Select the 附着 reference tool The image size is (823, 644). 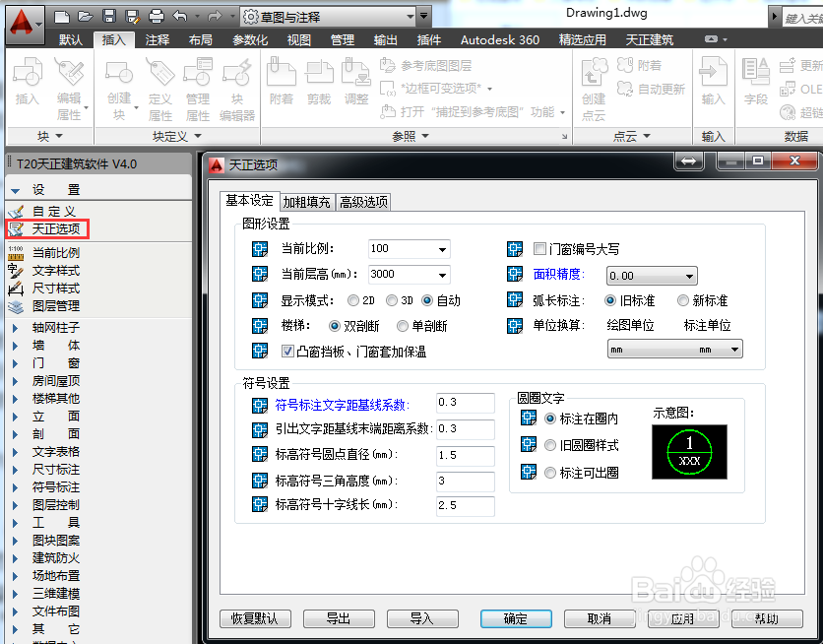pos(282,82)
